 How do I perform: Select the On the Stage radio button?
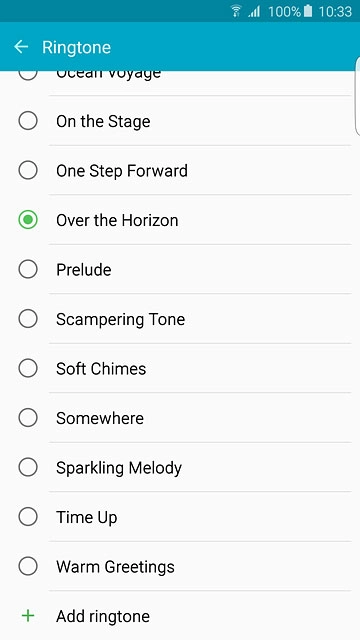pyautogui.click(x=28, y=121)
